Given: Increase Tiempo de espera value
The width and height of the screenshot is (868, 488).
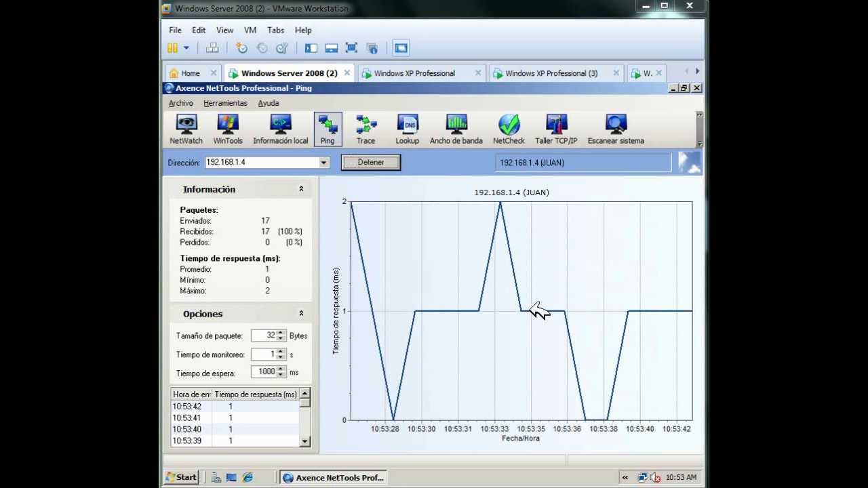Looking at the screenshot, I should point(281,369).
